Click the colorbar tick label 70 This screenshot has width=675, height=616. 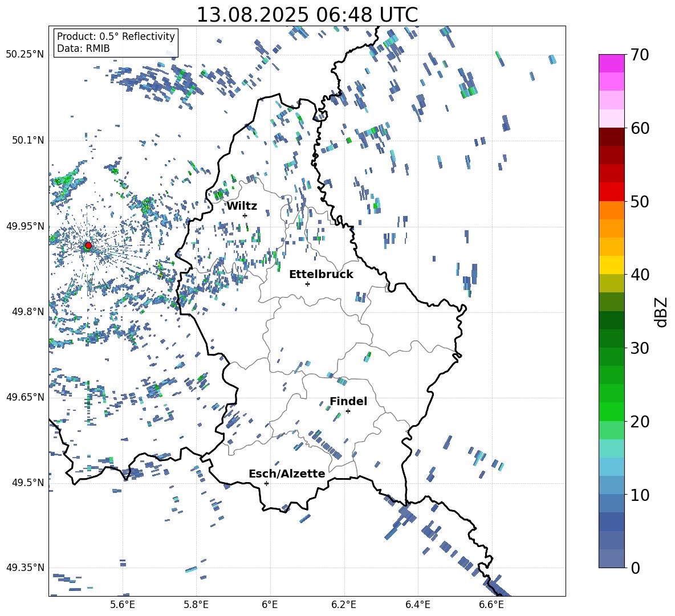point(640,55)
